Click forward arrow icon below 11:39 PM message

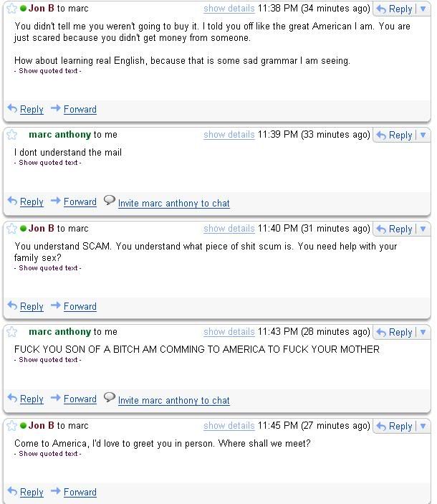point(56,201)
